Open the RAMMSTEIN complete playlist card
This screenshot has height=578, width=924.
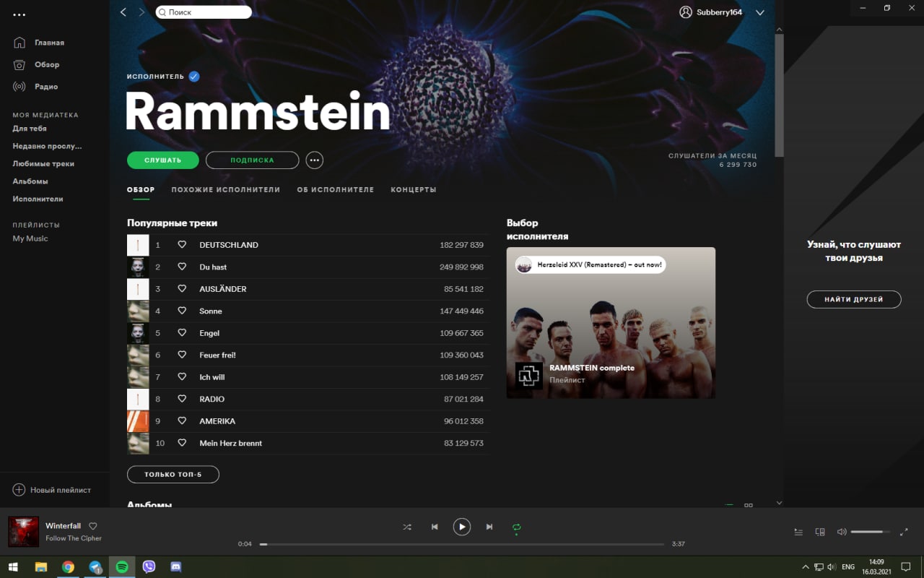(611, 323)
